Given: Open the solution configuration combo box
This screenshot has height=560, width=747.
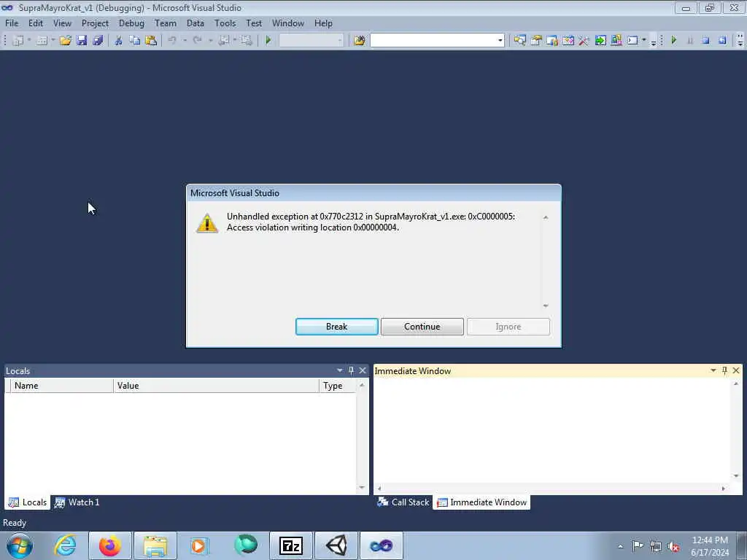Looking at the screenshot, I should click(311, 41).
